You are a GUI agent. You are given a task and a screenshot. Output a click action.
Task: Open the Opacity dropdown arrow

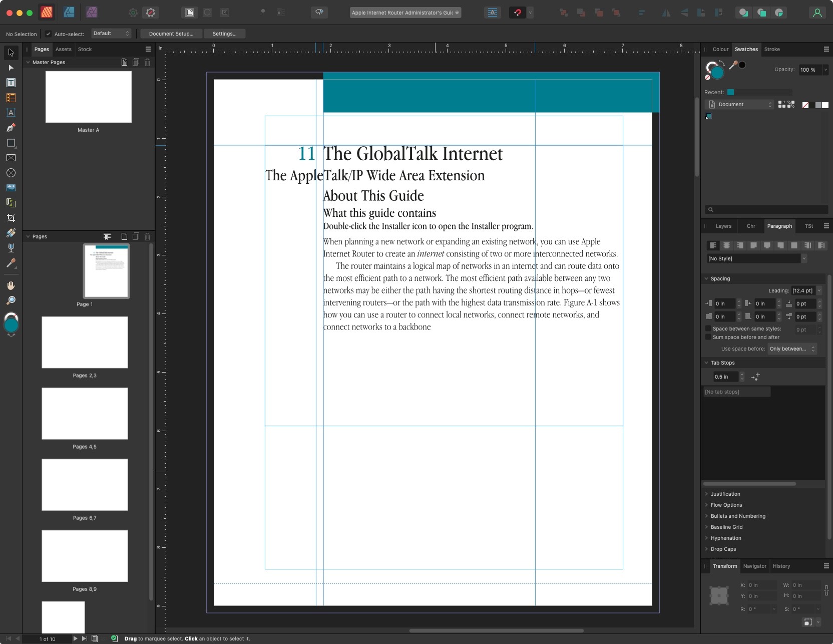825,70
